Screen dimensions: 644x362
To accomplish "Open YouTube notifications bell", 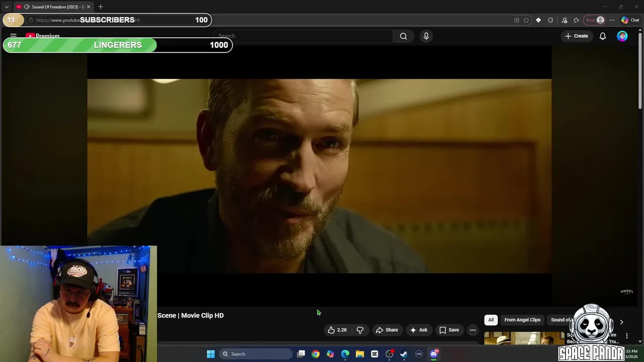I will tap(603, 36).
